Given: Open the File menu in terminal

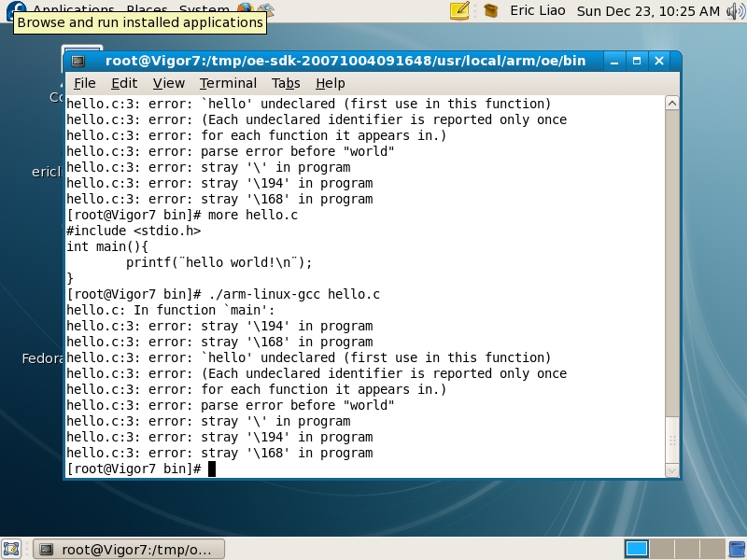Looking at the screenshot, I should pos(85,83).
